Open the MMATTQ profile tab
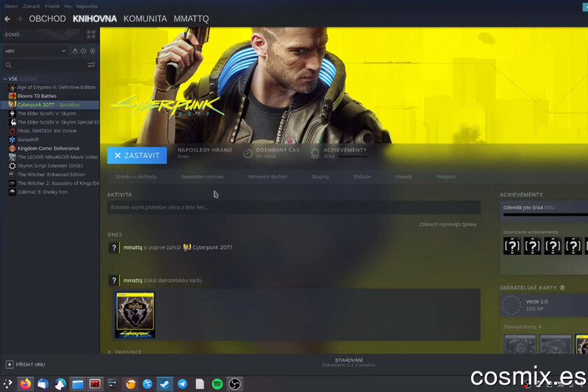The width and height of the screenshot is (588, 392). (191, 19)
